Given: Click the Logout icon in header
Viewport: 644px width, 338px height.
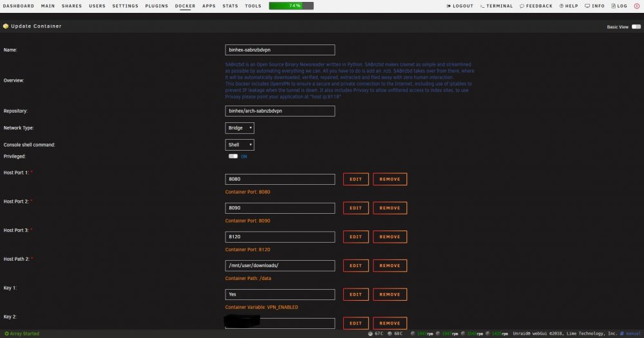Looking at the screenshot, I should click(448, 6).
